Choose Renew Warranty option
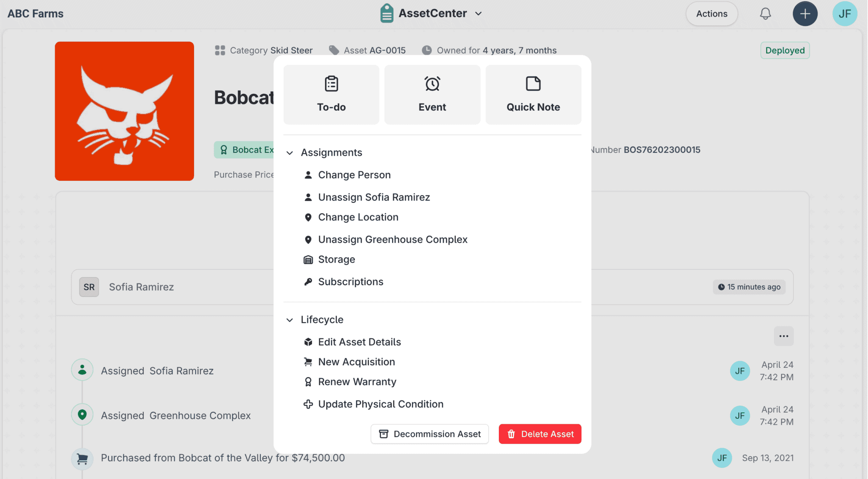Viewport: 868px width, 479px height. pos(357,382)
